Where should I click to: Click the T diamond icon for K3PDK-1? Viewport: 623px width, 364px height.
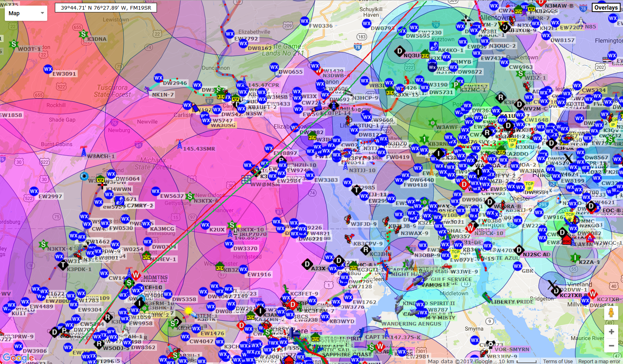[x=63, y=265]
